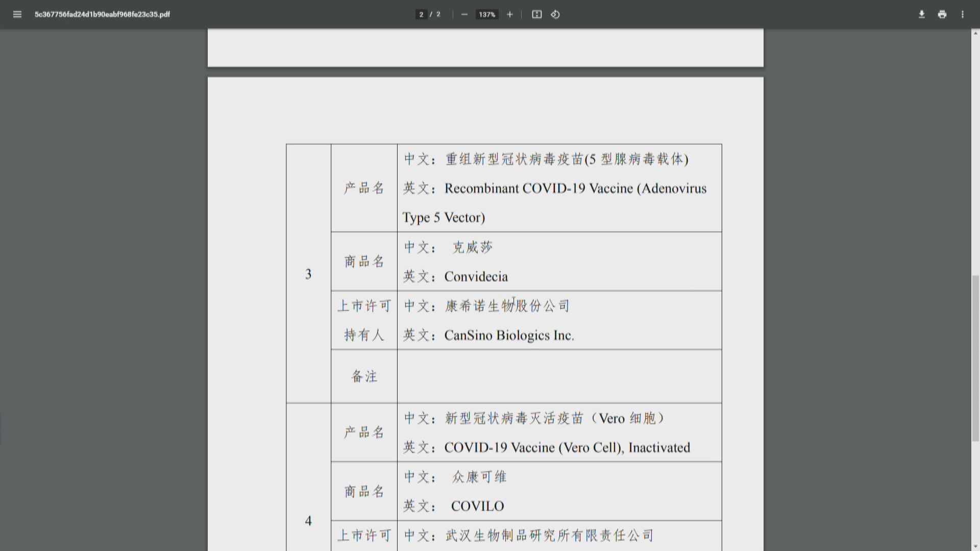980x551 pixels.
Task: Click the zoom percentage showing 137%
Action: tap(486, 14)
